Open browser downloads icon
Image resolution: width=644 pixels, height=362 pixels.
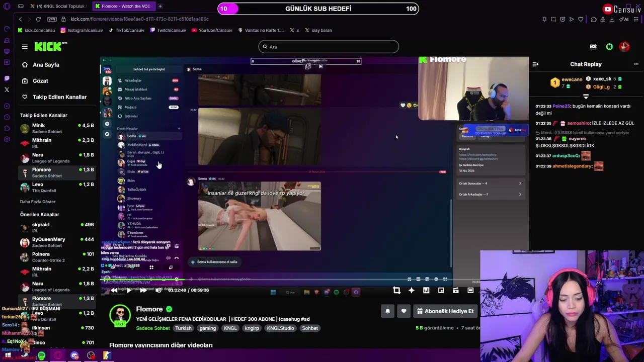pos(612,19)
